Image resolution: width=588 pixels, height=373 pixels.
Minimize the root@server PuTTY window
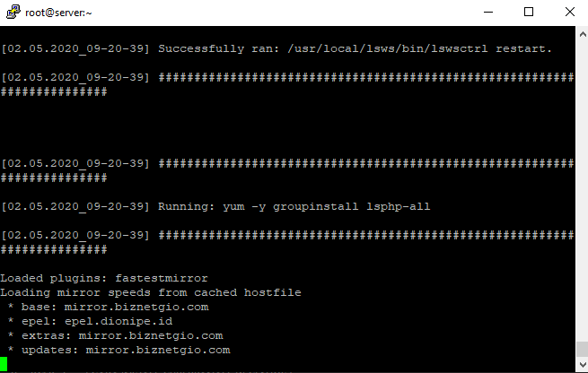[487, 12]
